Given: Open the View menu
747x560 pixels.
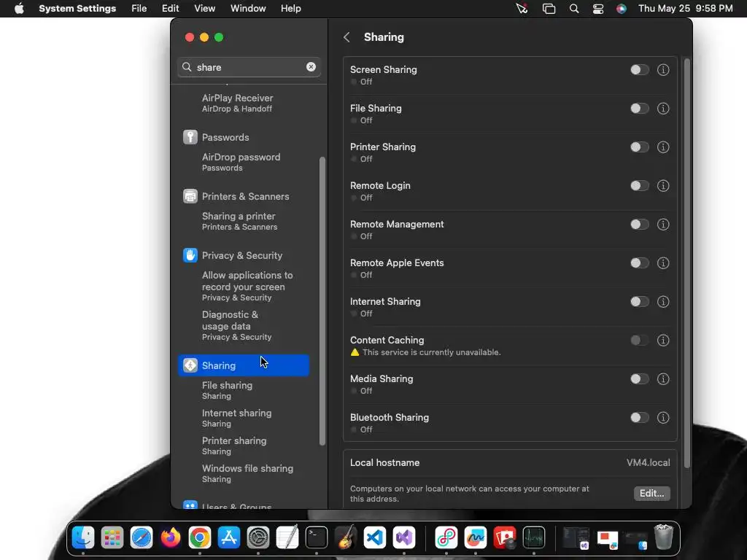Looking at the screenshot, I should tap(204, 9).
